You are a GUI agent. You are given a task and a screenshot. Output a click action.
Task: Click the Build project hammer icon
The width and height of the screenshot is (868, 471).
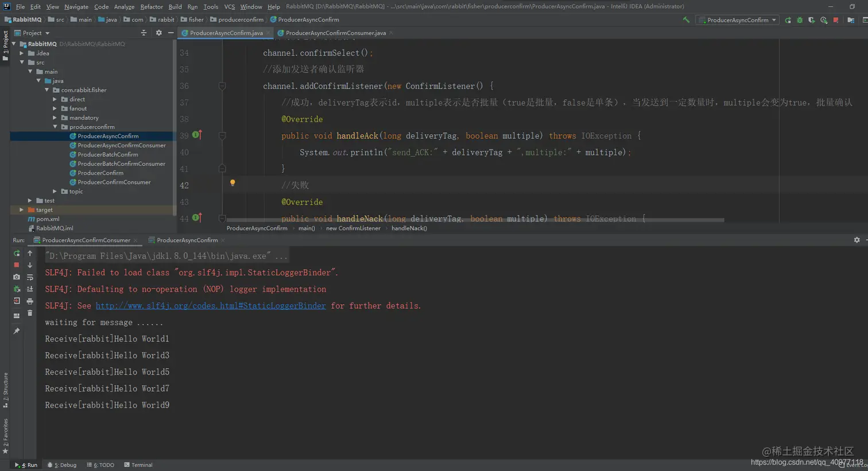click(x=686, y=20)
